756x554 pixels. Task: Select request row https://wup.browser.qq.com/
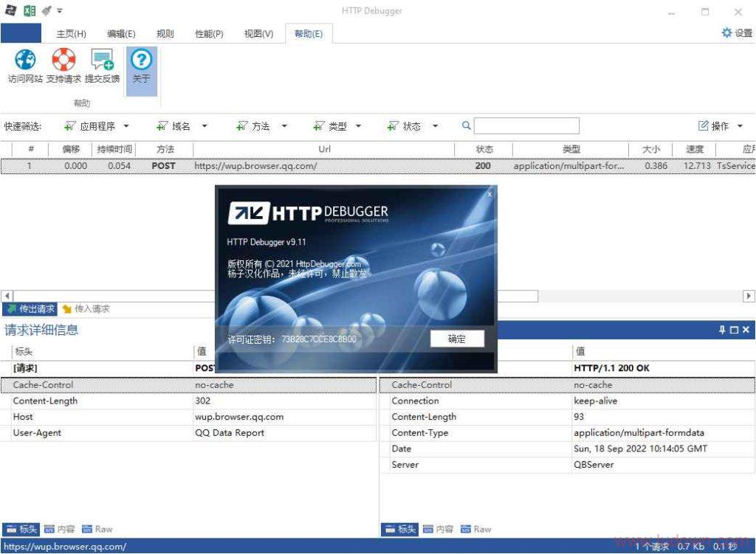click(377, 166)
